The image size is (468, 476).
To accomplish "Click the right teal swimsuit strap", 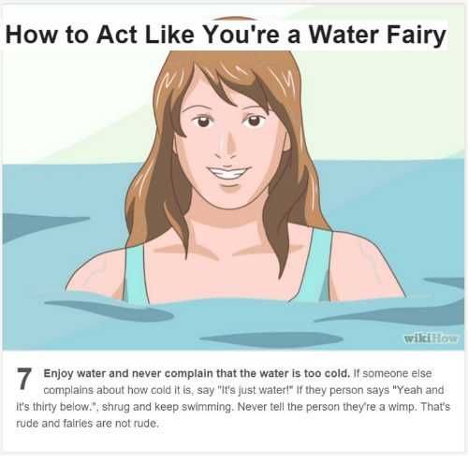I will click(x=317, y=267).
